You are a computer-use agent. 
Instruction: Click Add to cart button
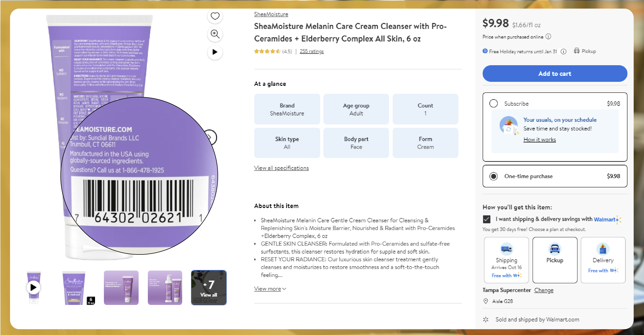[554, 73]
